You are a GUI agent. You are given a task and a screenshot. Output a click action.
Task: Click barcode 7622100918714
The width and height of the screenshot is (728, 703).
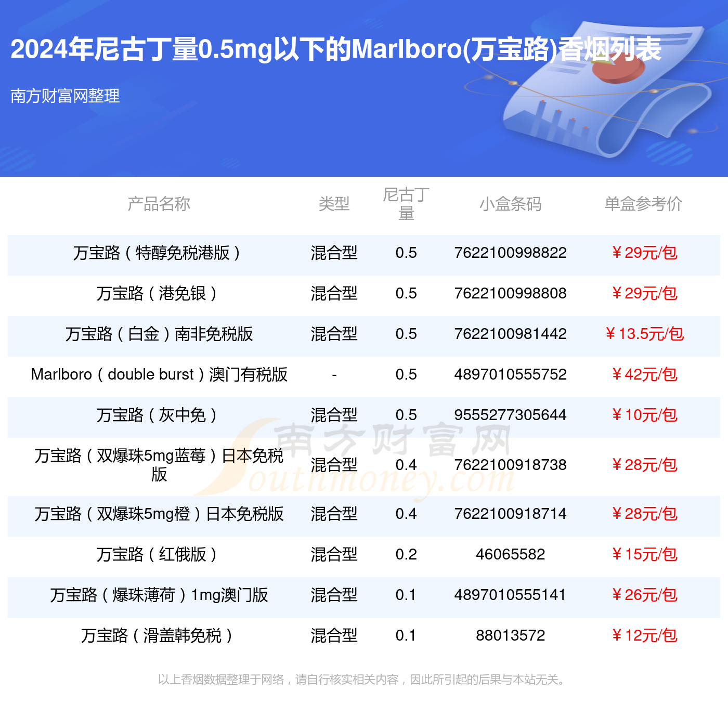coord(510,514)
